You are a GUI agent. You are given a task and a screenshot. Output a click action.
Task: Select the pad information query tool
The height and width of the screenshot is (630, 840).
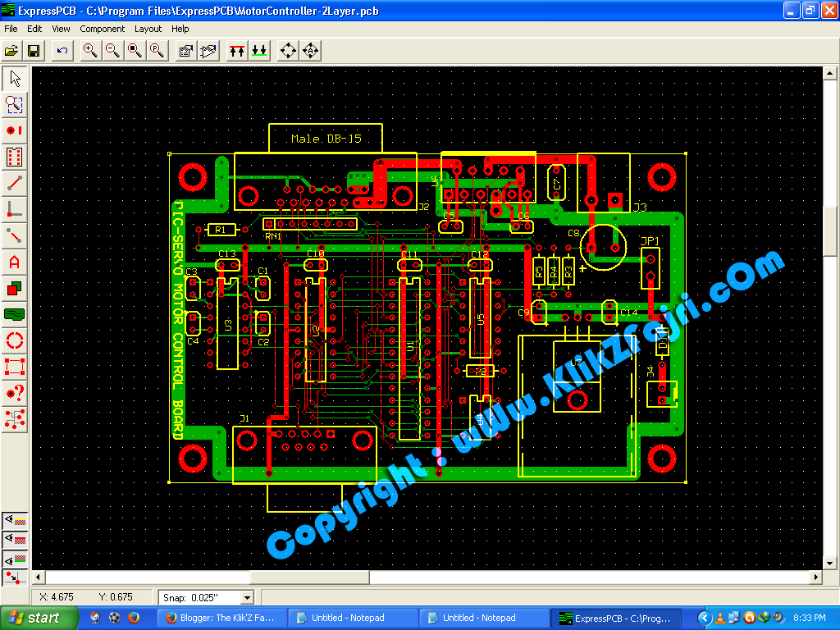pos(15,393)
